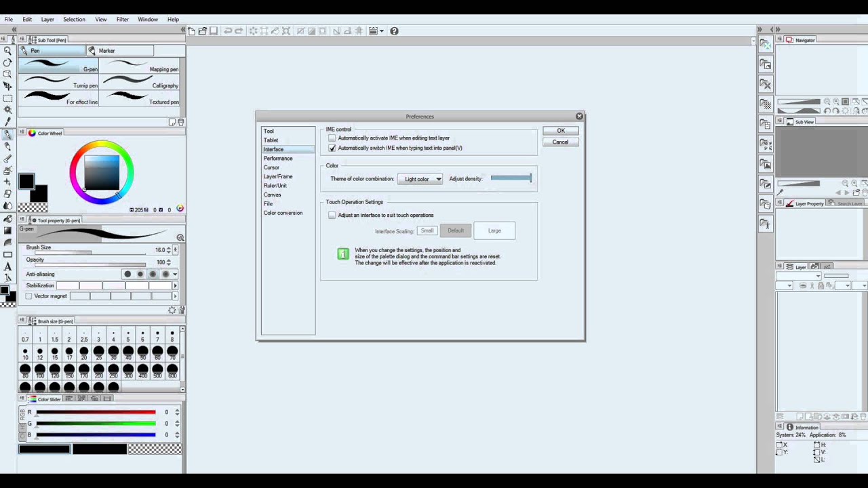Select the Text tool A icon
This screenshot has width=868, height=488.
pyautogui.click(x=7, y=266)
